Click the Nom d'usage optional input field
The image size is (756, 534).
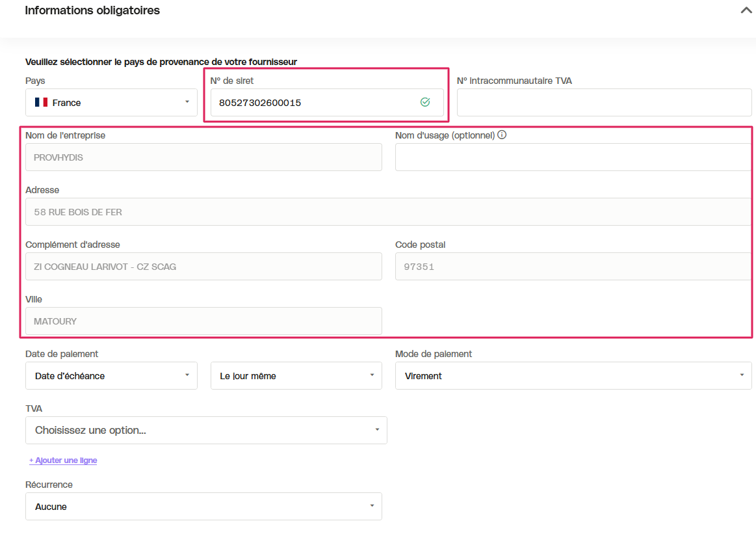point(573,157)
